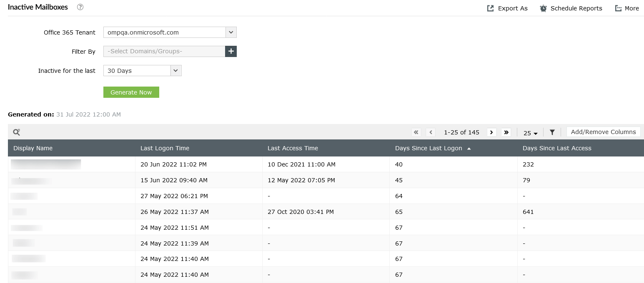Click the Export As icon
644x283 pixels.
[491, 8]
